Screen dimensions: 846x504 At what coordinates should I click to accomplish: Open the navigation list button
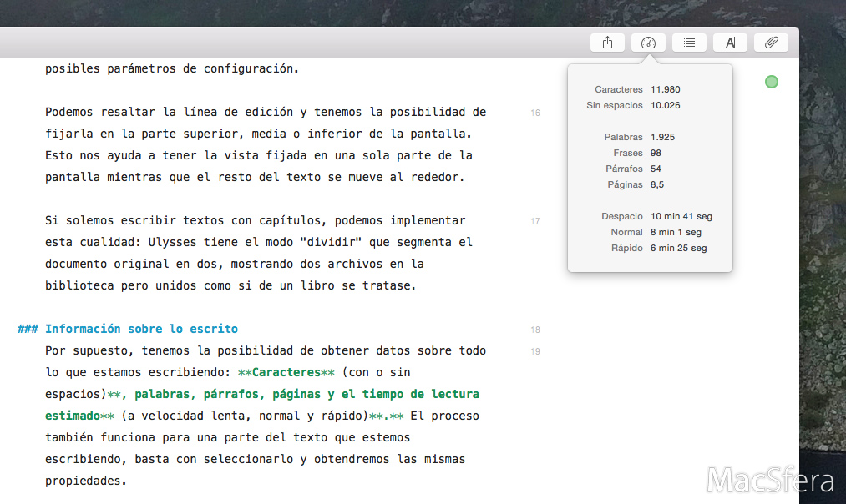pos(689,43)
